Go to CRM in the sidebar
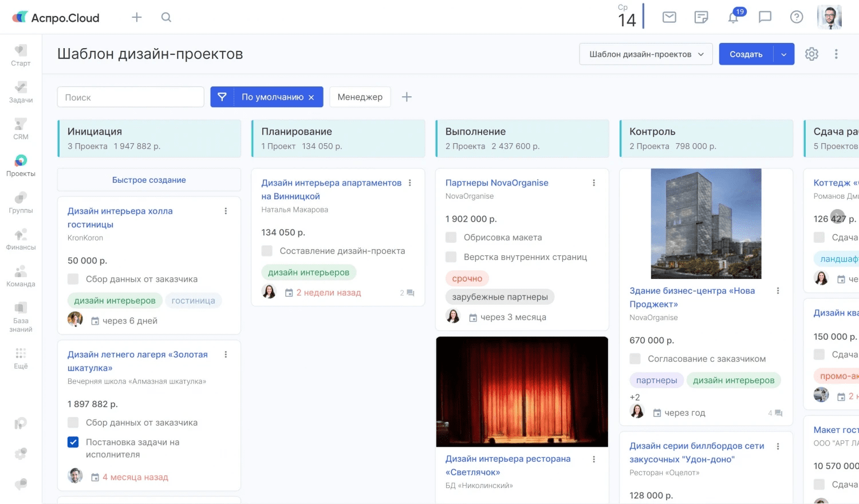 [21, 129]
